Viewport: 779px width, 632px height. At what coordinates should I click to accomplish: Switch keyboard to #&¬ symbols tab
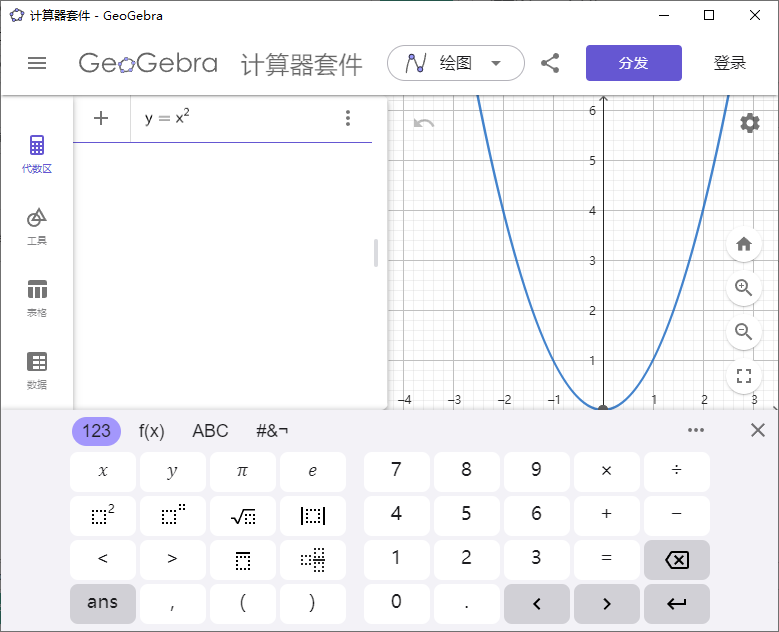[x=272, y=431]
